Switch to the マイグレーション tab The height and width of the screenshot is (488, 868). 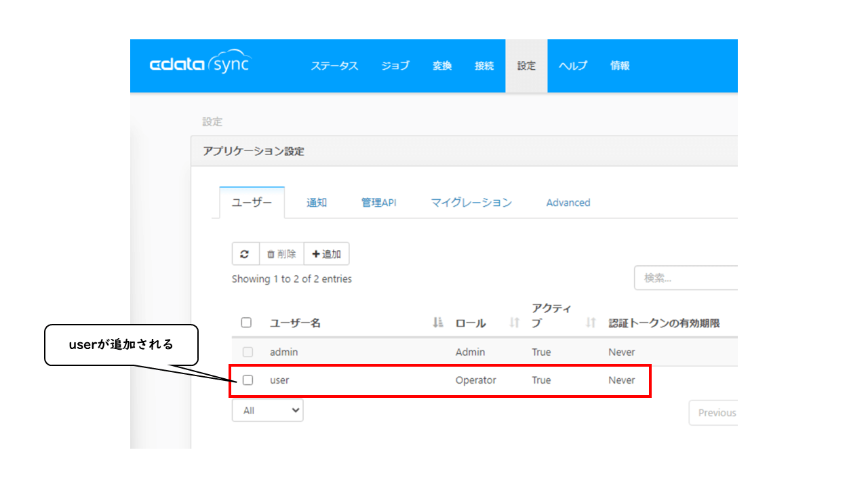click(471, 203)
